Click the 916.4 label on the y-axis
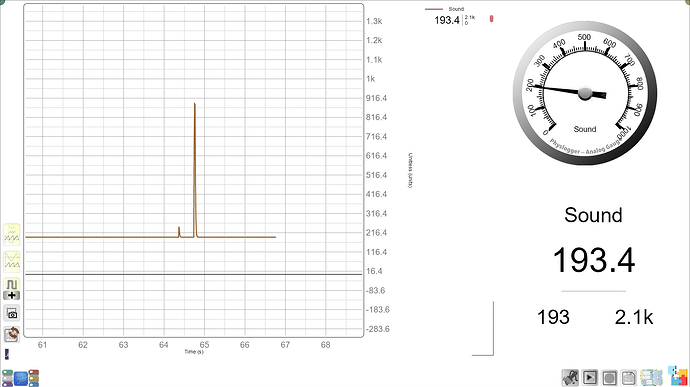The height and width of the screenshot is (387, 690). 376,98
